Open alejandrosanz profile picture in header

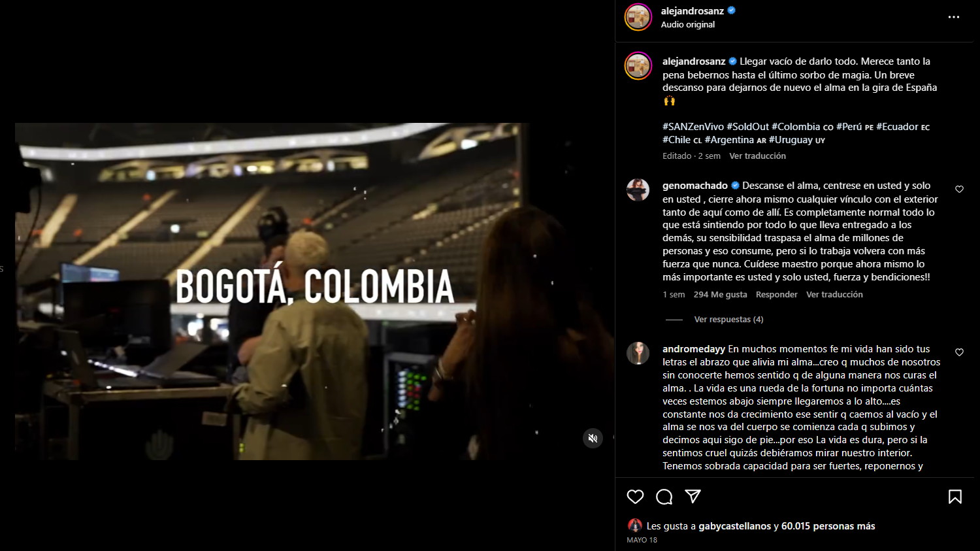coord(638,17)
